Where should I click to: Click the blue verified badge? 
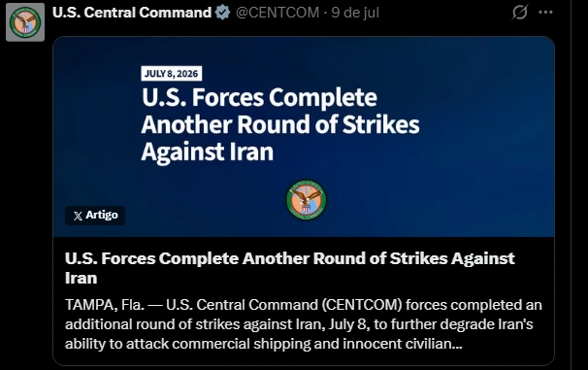click(x=223, y=13)
